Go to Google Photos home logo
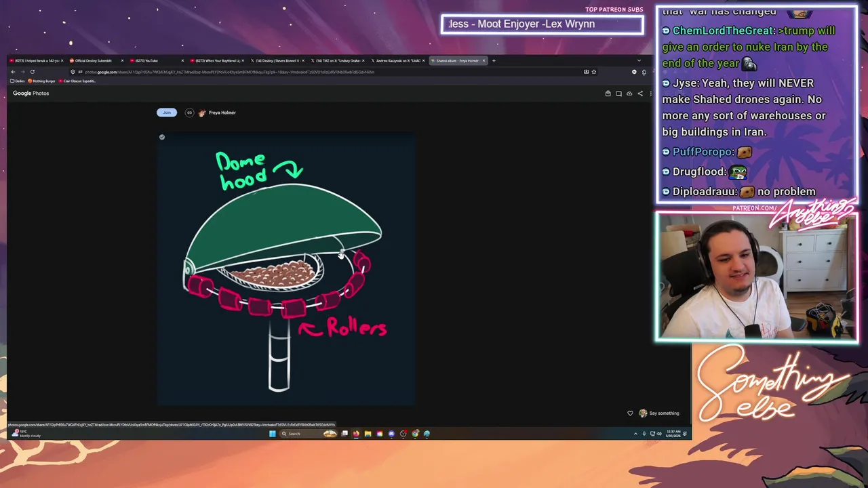This screenshot has width=868, height=488. click(x=31, y=94)
